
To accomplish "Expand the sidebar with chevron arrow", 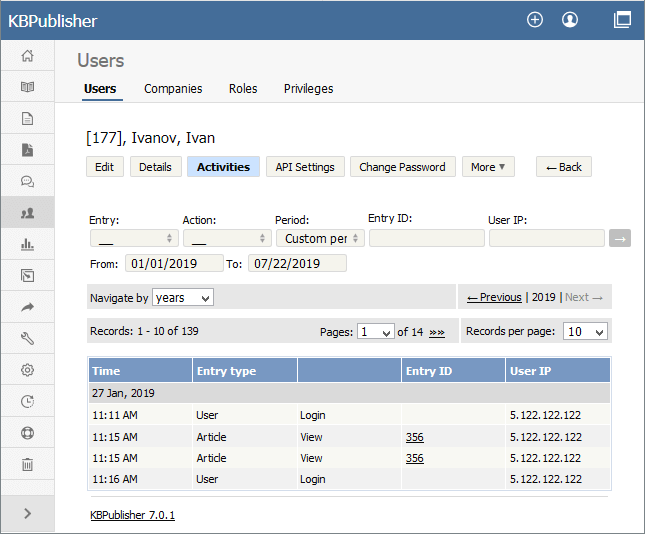I will point(28,513).
